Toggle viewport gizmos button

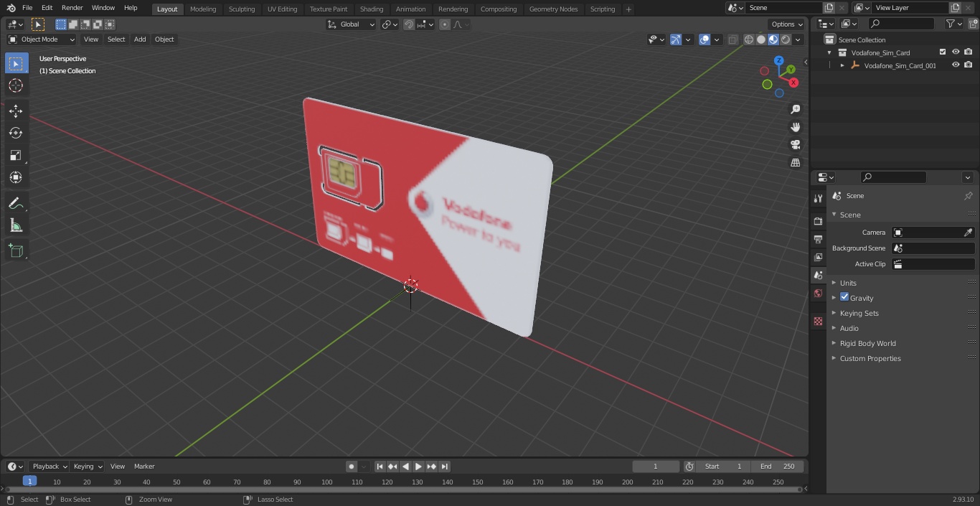click(x=676, y=39)
